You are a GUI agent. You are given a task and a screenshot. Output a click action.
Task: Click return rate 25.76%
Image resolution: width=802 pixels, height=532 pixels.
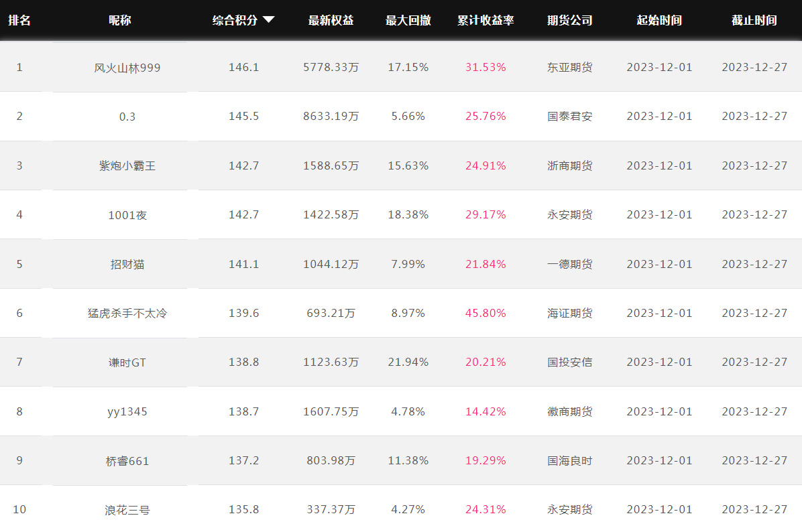tap(485, 117)
